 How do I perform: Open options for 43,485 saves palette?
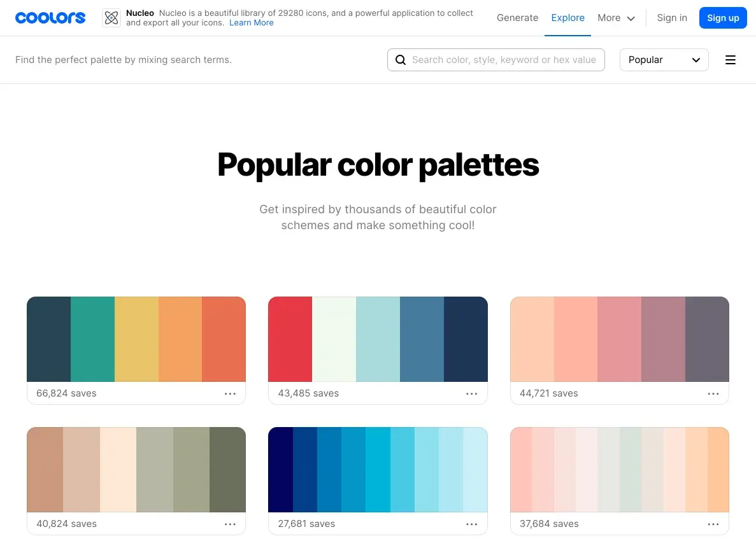471,393
